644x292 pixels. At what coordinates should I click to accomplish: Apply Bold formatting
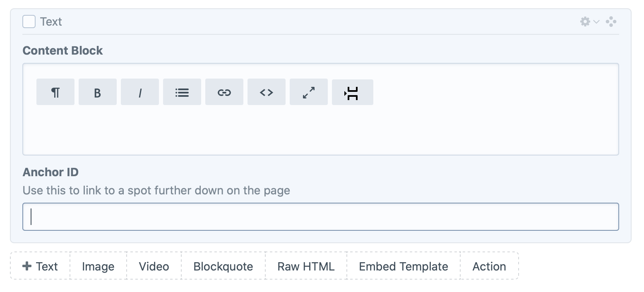98,92
